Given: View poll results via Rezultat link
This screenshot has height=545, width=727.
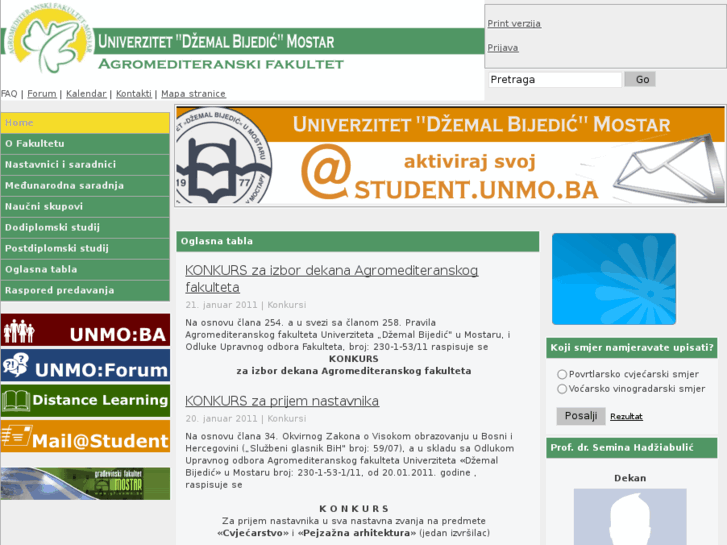Looking at the screenshot, I should pyautogui.click(x=626, y=417).
